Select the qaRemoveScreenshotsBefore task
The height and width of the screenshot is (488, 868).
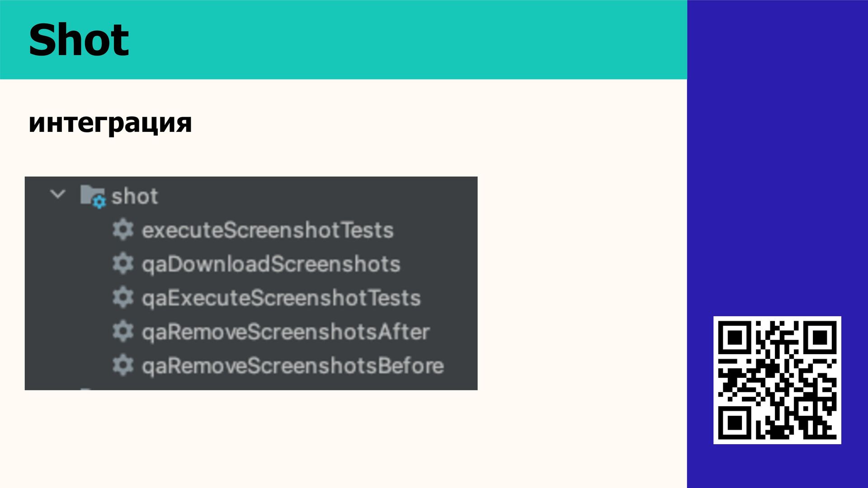point(293,366)
